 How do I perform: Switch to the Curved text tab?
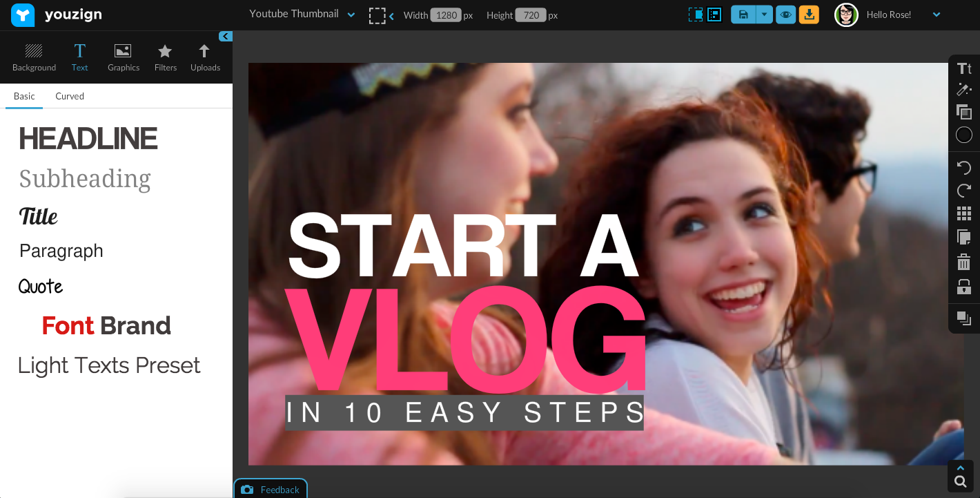(70, 96)
